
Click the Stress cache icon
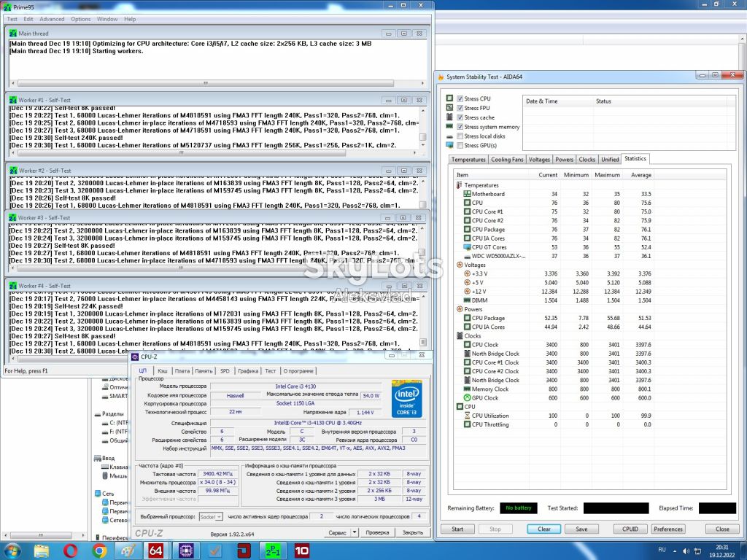pyautogui.click(x=449, y=117)
